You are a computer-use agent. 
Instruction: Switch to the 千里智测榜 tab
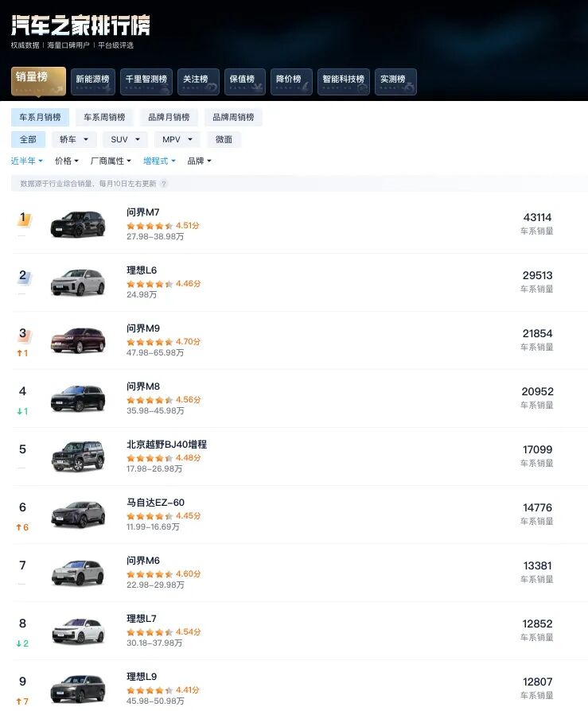[146, 82]
